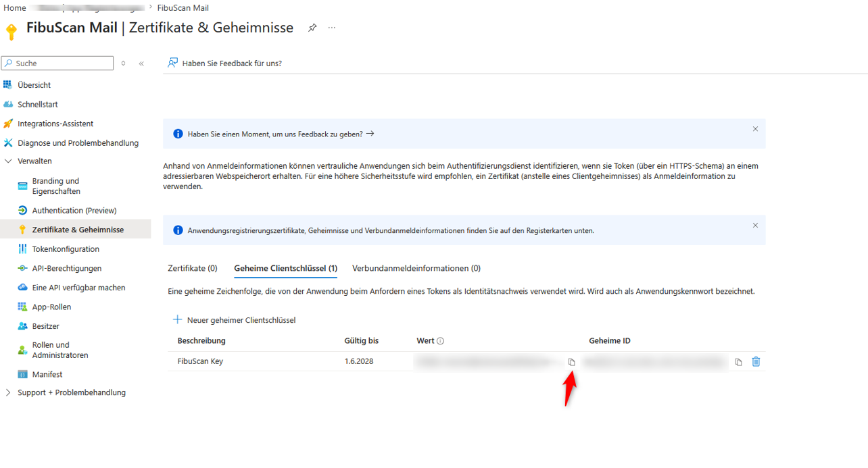868x468 pixels.
Task: Click the Tokenkonfiguration bars icon
Action: click(x=22, y=249)
